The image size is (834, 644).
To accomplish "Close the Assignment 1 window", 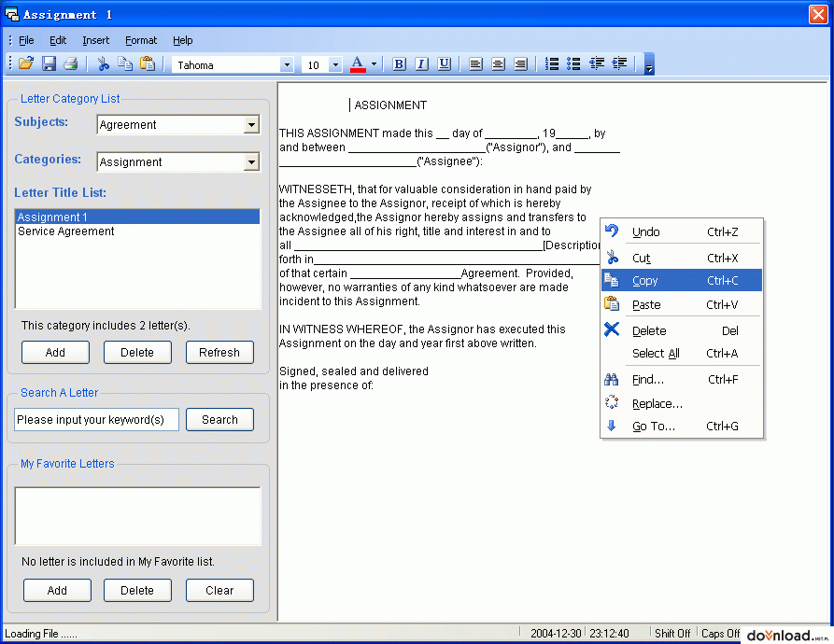I will (817, 14).
